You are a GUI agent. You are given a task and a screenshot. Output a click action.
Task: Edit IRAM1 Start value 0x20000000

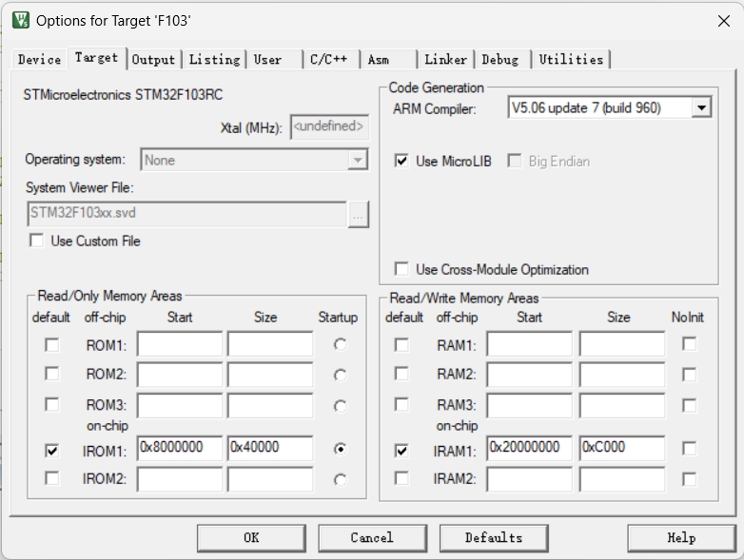coord(529,448)
